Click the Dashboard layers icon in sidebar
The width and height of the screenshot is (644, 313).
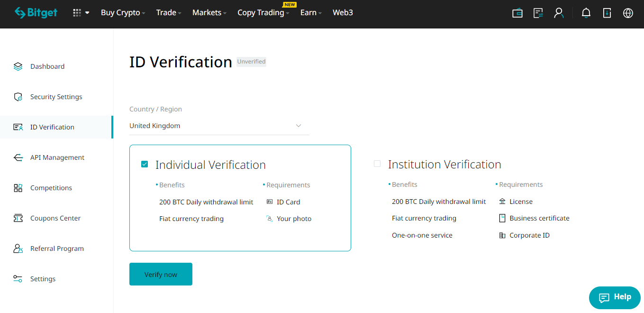click(18, 66)
